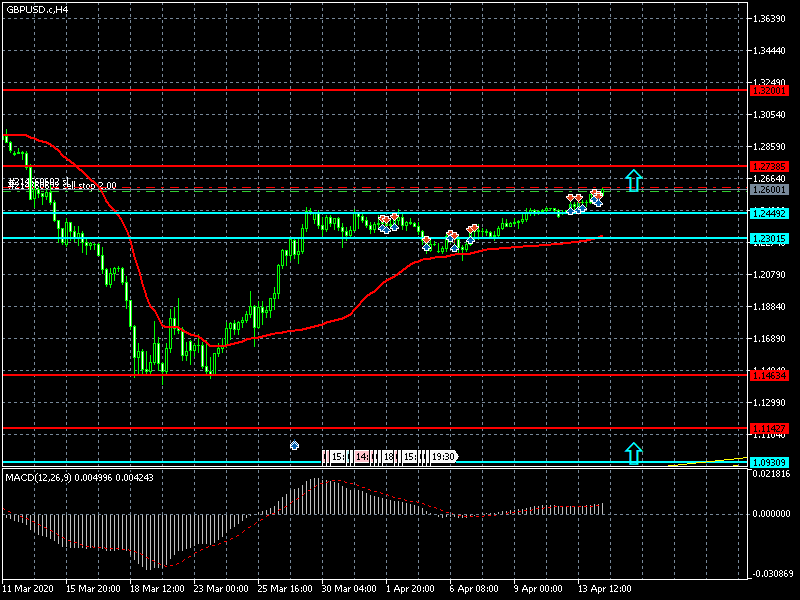Click the rightmost trade arrow cluster near 13 Apr

(597, 198)
